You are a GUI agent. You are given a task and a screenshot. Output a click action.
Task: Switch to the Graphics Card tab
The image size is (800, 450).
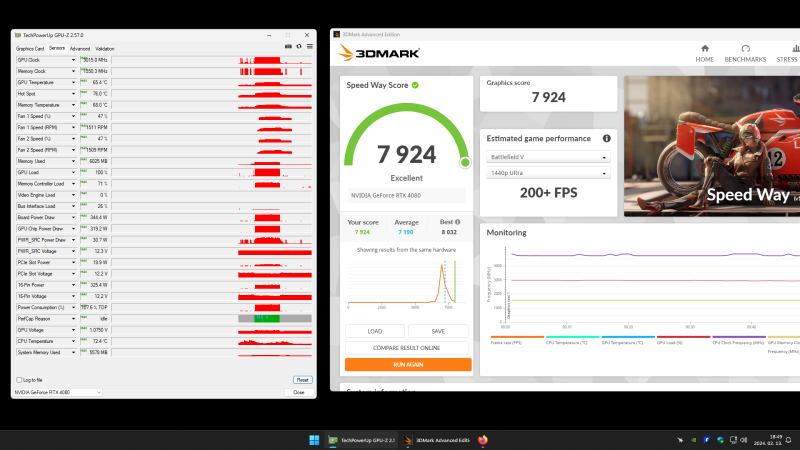[30, 49]
